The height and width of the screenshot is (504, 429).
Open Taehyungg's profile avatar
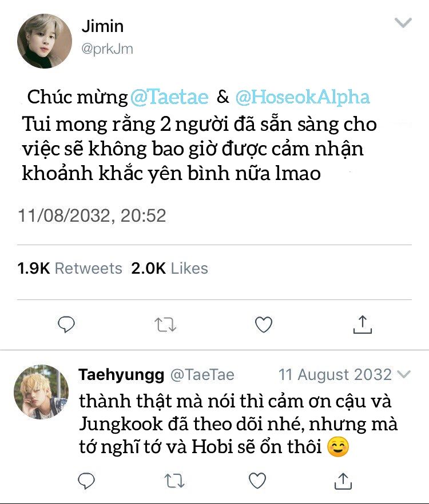point(41,392)
